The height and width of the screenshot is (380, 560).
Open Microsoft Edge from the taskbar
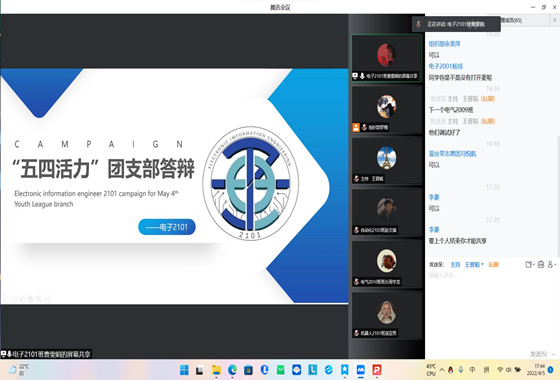pos(232,370)
